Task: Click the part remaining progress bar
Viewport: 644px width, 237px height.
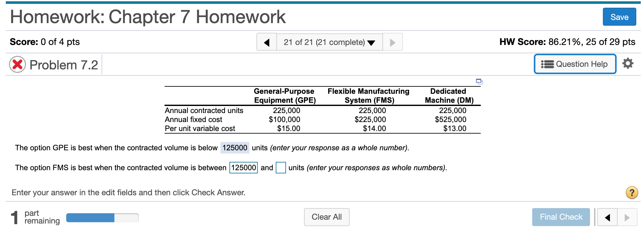Action: tap(102, 217)
